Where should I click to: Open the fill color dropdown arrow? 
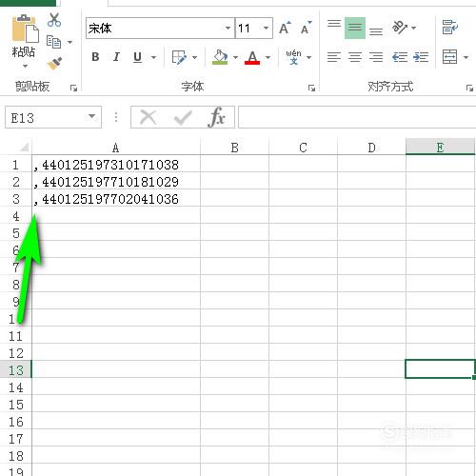pos(235,57)
